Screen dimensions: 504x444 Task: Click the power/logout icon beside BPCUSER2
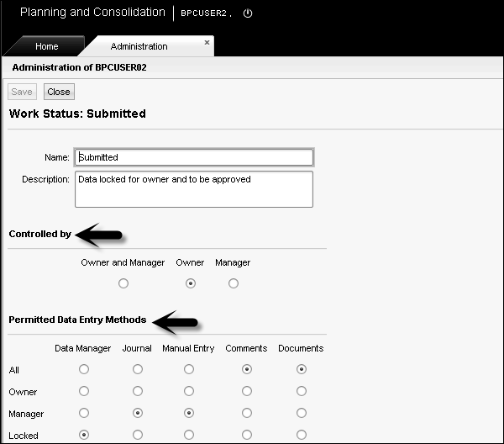pyautogui.click(x=248, y=13)
